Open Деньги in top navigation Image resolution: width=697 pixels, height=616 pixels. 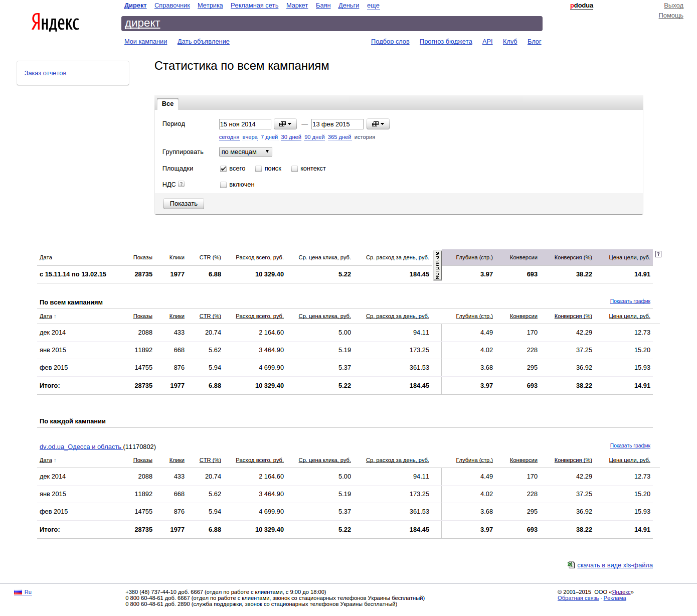348,6
